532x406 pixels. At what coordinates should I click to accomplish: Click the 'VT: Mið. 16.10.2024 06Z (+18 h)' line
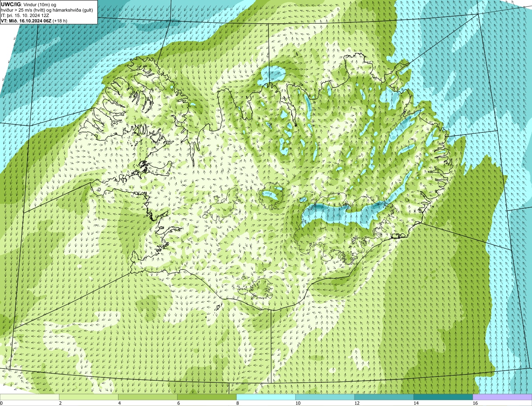point(34,20)
